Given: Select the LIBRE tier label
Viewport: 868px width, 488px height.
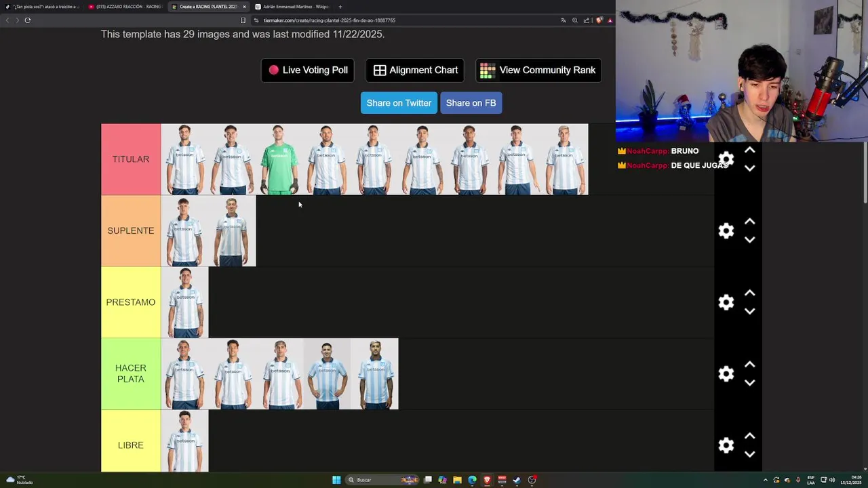Looking at the screenshot, I should (x=131, y=445).
